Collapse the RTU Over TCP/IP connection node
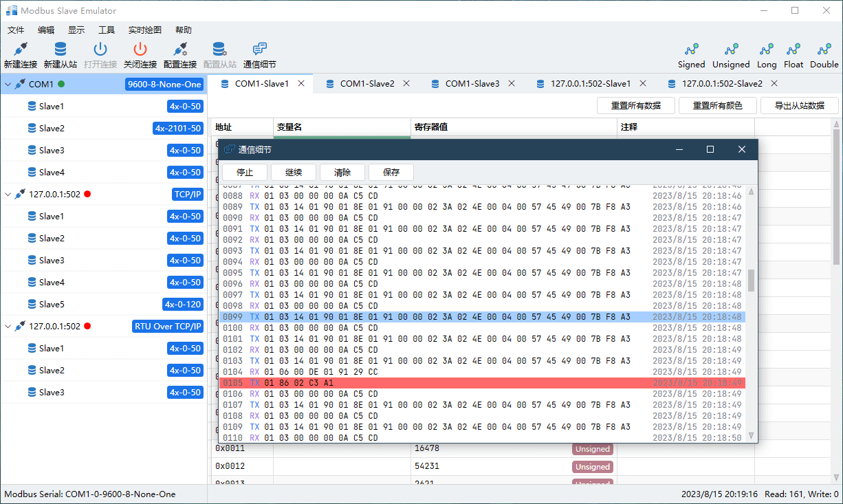Image resolution: width=843 pixels, height=504 pixels. point(8,327)
